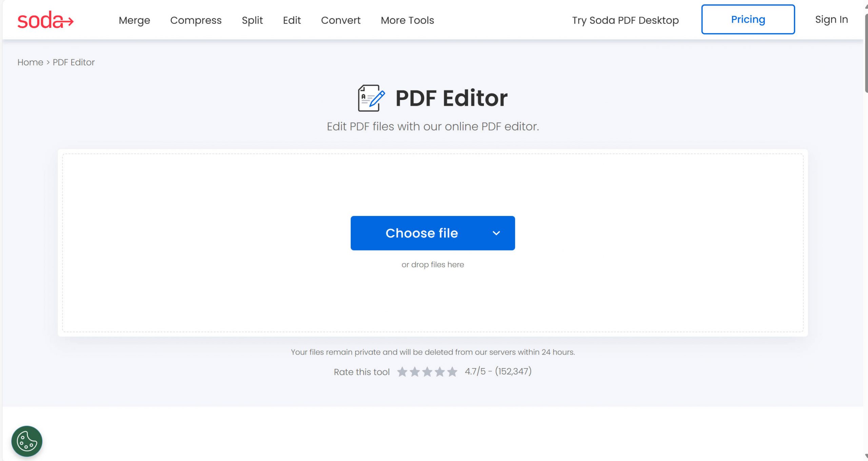This screenshot has height=461, width=868.
Task: Select the Split menu item
Action: coord(252,20)
